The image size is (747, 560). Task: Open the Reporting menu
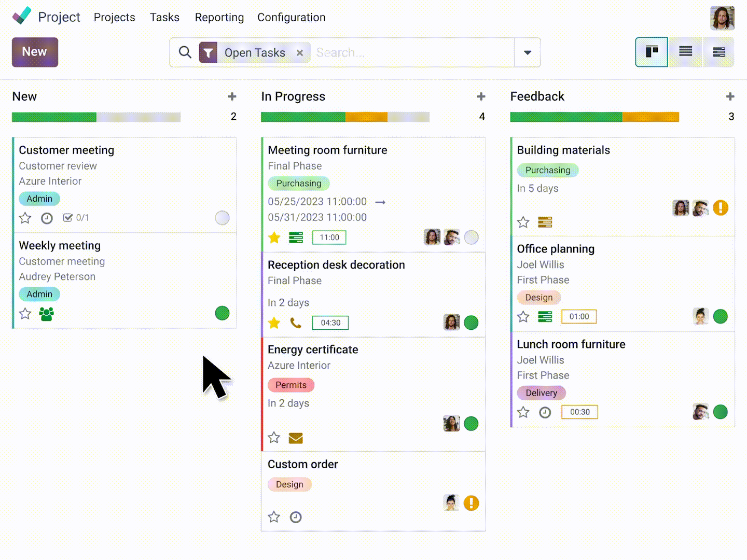coord(219,17)
